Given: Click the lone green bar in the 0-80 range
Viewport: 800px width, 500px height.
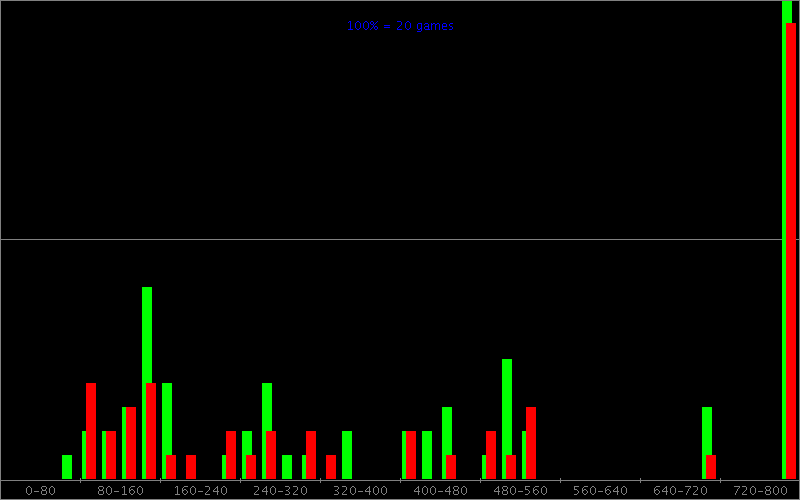Looking at the screenshot, I should tap(67, 467).
